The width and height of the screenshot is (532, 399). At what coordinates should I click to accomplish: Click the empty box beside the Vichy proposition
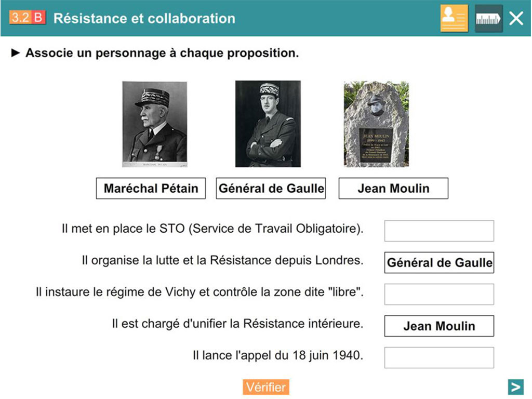[x=438, y=294]
